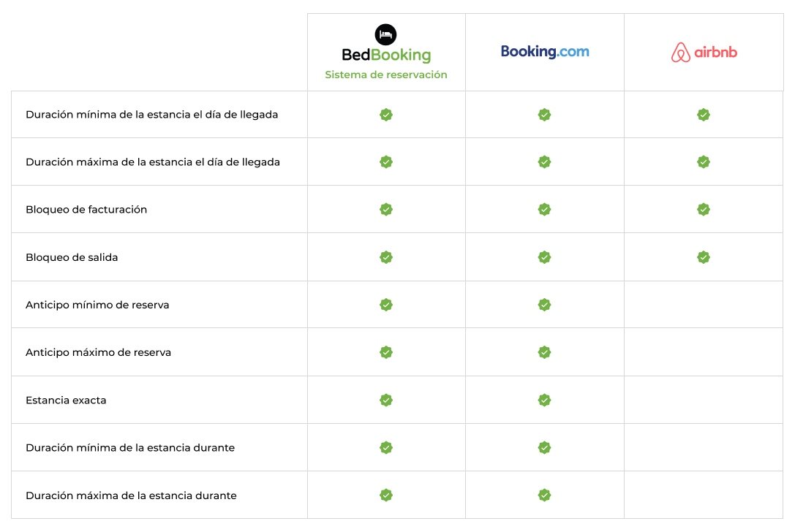795x532 pixels.
Task: Click the airbnb logo
Action: coord(704,52)
